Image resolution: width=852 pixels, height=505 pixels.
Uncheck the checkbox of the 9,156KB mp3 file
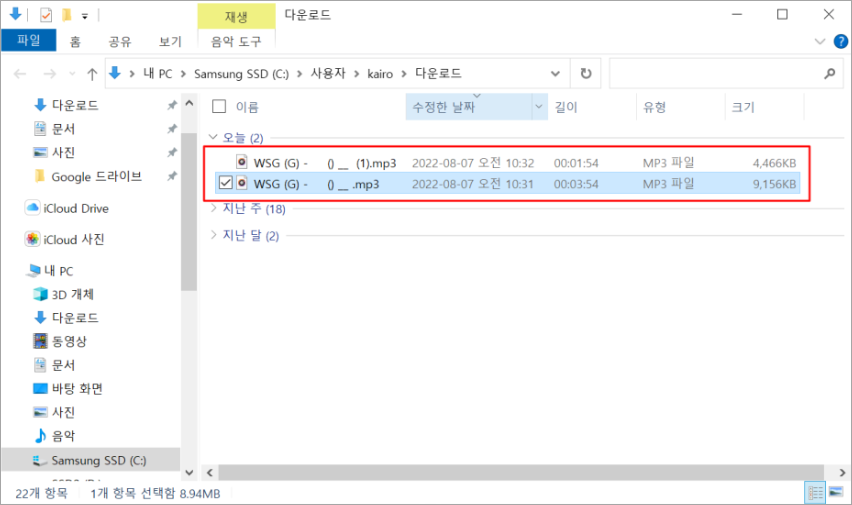pos(225,183)
